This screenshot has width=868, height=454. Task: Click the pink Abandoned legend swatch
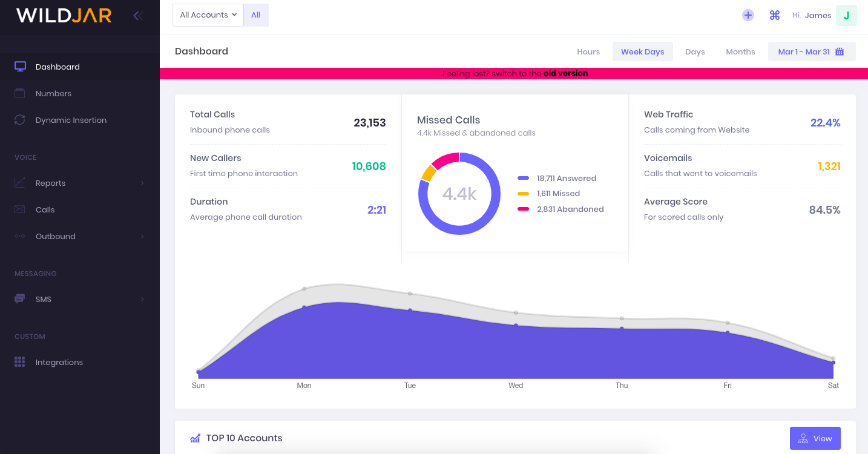point(524,209)
